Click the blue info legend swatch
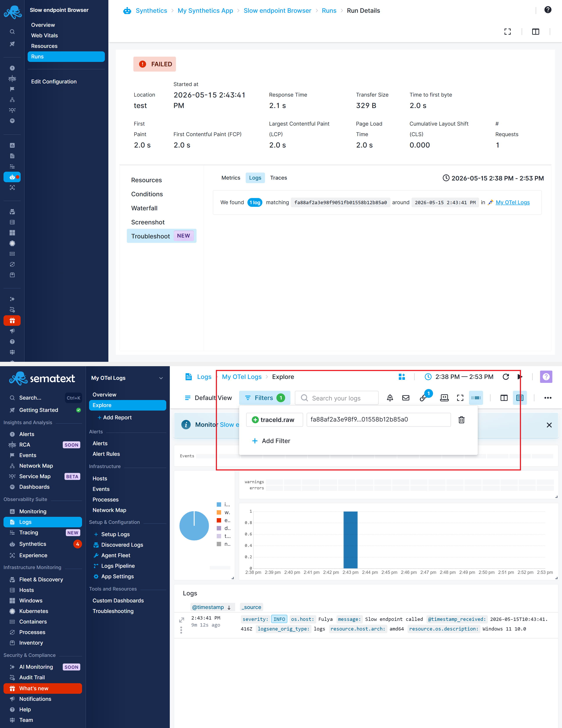Image resolution: width=562 pixels, height=728 pixels. (x=219, y=504)
